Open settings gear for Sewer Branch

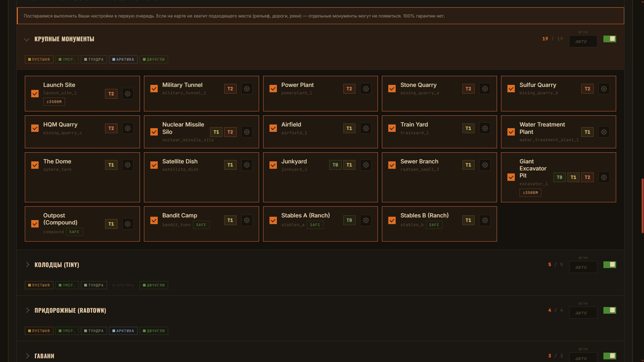[x=485, y=165]
